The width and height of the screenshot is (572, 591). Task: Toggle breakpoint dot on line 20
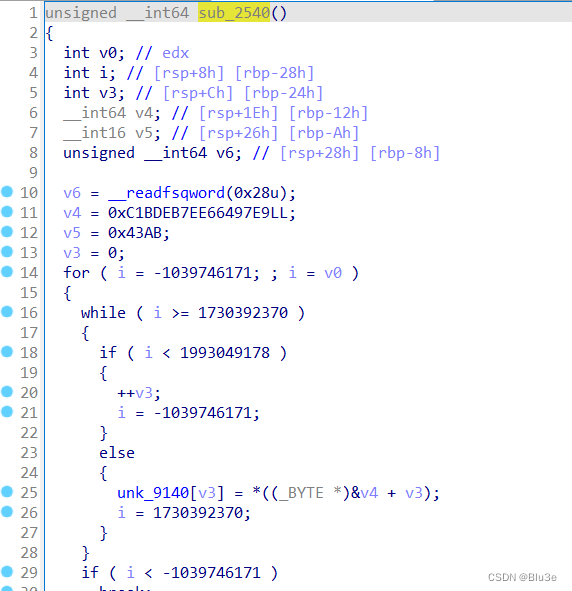pos(7,392)
